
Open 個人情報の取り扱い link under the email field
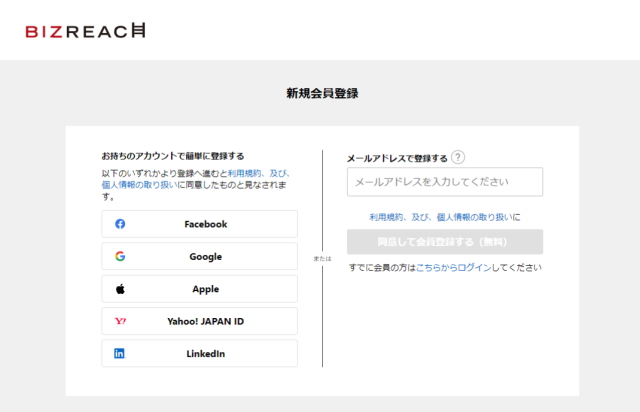[x=475, y=217]
